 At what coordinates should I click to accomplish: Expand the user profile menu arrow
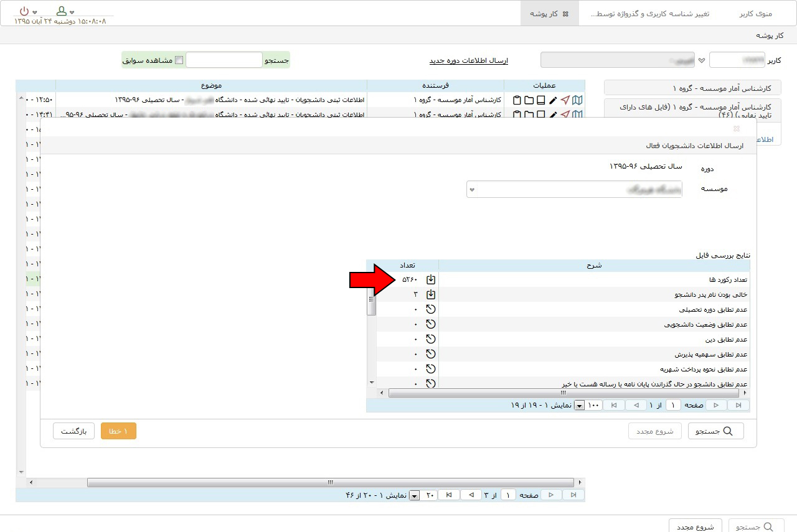[72, 12]
